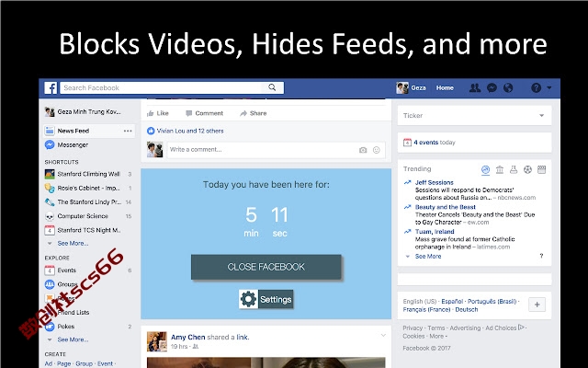Open Events in Explore section
This screenshot has height=368, width=588.
click(66, 270)
